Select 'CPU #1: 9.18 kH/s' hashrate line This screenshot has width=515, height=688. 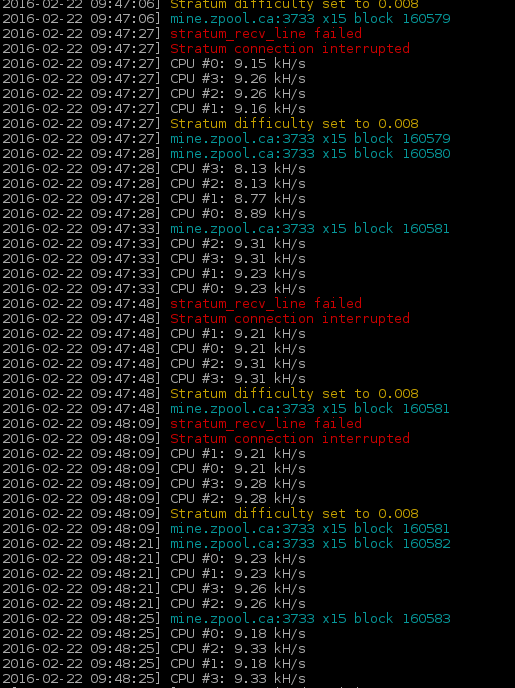coord(238,664)
